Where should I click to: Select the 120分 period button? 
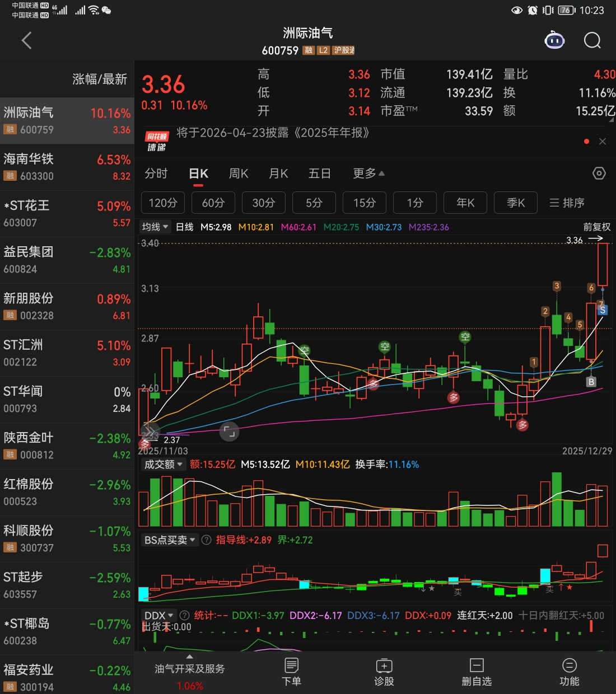coord(163,203)
